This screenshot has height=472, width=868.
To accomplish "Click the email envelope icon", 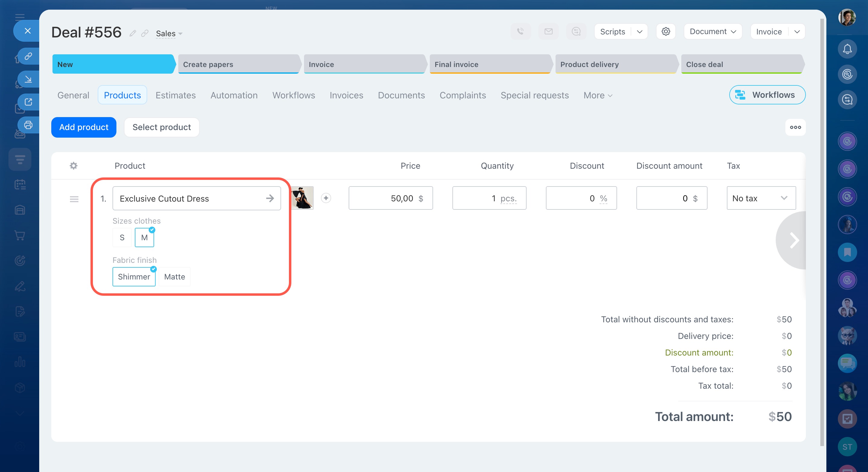I will [x=548, y=32].
